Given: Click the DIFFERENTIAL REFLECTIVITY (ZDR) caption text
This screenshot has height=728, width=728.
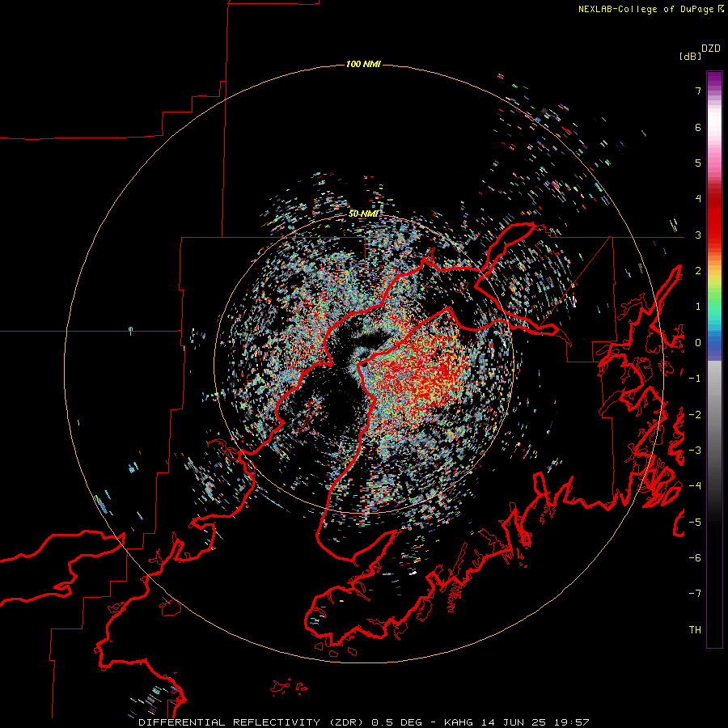Looking at the screenshot, I should point(251,722).
